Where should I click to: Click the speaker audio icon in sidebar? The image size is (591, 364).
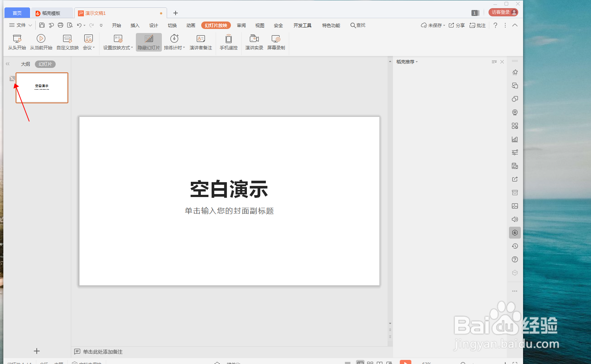coord(515,219)
